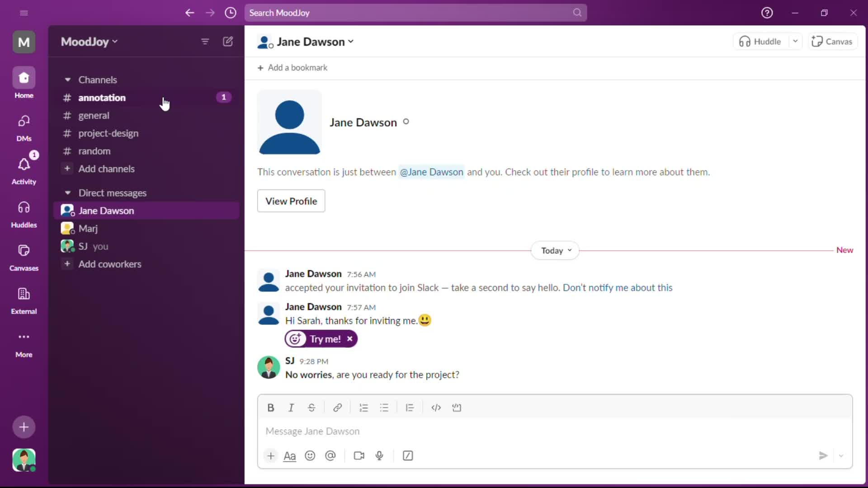Open the emoji picker
This screenshot has height=488, width=868.
[x=310, y=455]
